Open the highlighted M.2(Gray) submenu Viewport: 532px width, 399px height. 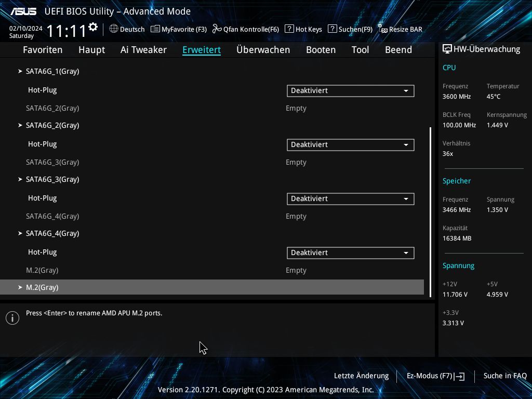(212, 287)
